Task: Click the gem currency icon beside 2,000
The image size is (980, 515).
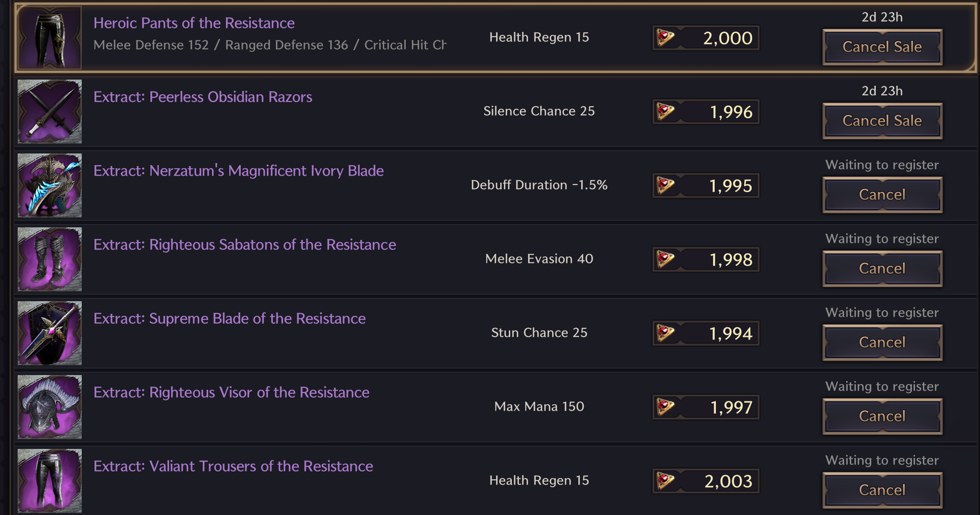Action: [x=665, y=38]
